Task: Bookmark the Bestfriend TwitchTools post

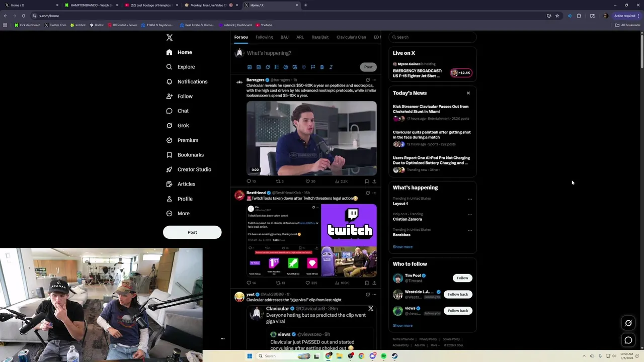Action: pyautogui.click(x=367, y=283)
